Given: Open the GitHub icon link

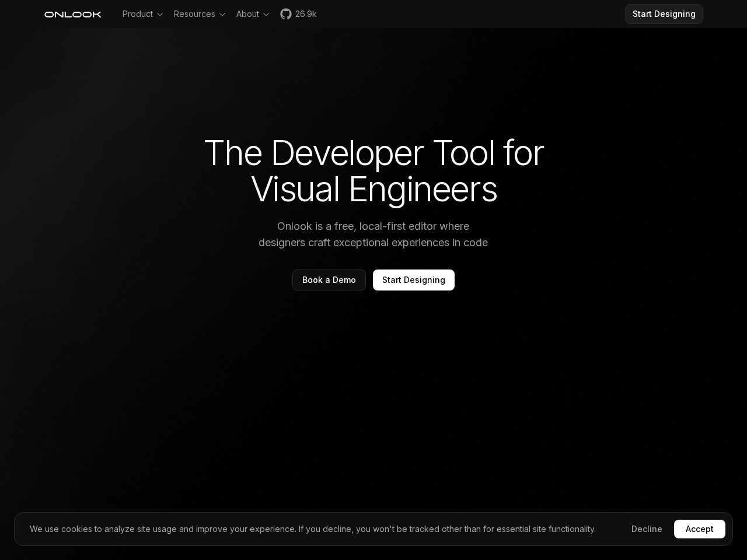Looking at the screenshot, I should coord(285,14).
